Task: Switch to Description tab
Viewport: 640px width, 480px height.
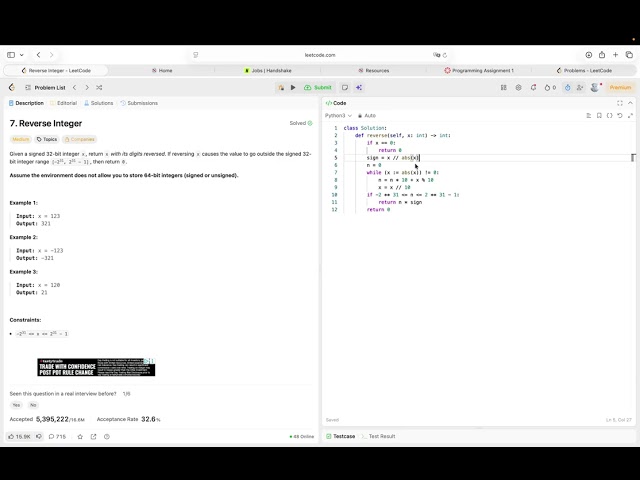Action: click(26, 103)
